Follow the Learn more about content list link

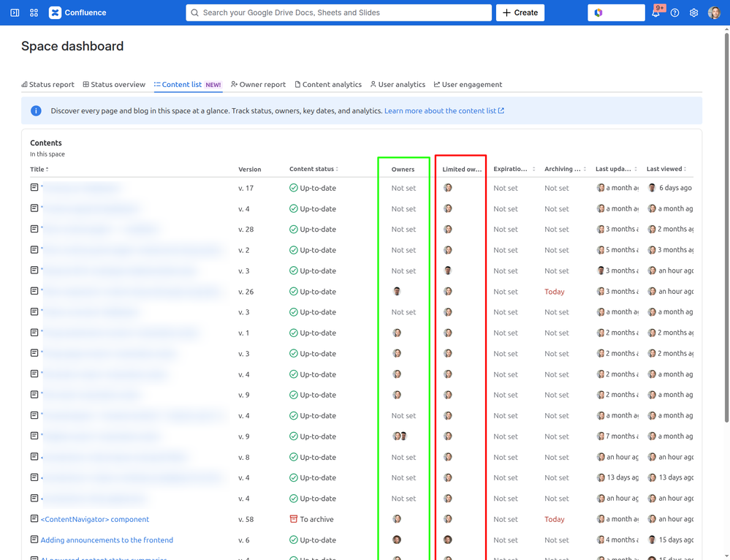[x=442, y=110]
